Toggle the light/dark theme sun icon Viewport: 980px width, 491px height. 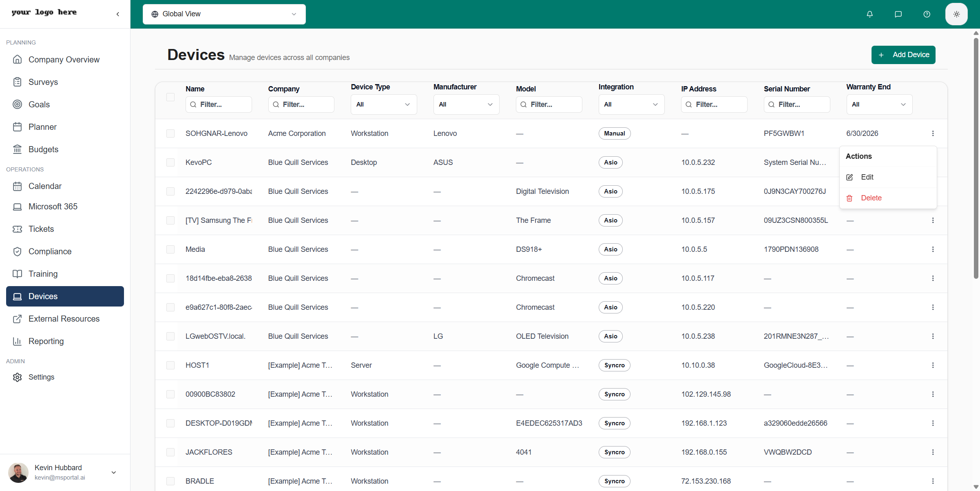[956, 14]
